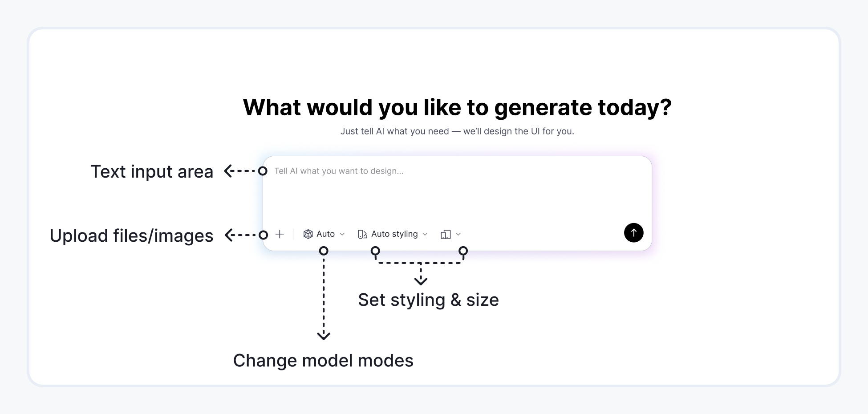
Task: Toggle the size option near the frame icon
Action: point(450,234)
